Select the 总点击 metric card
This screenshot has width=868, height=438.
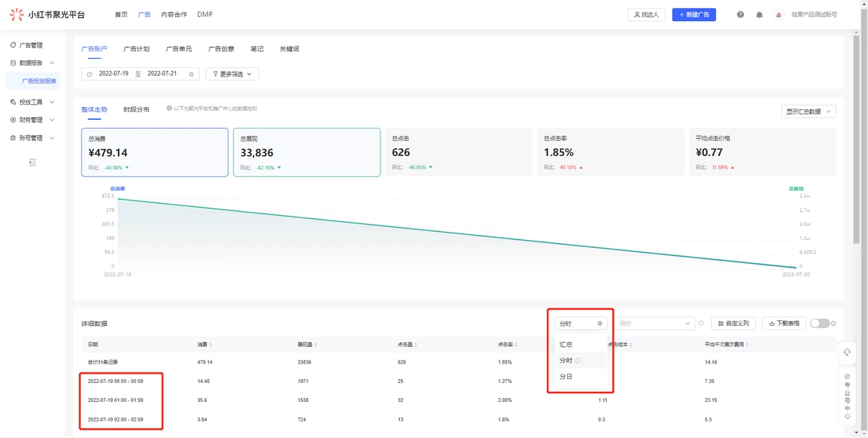click(x=459, y=153)
